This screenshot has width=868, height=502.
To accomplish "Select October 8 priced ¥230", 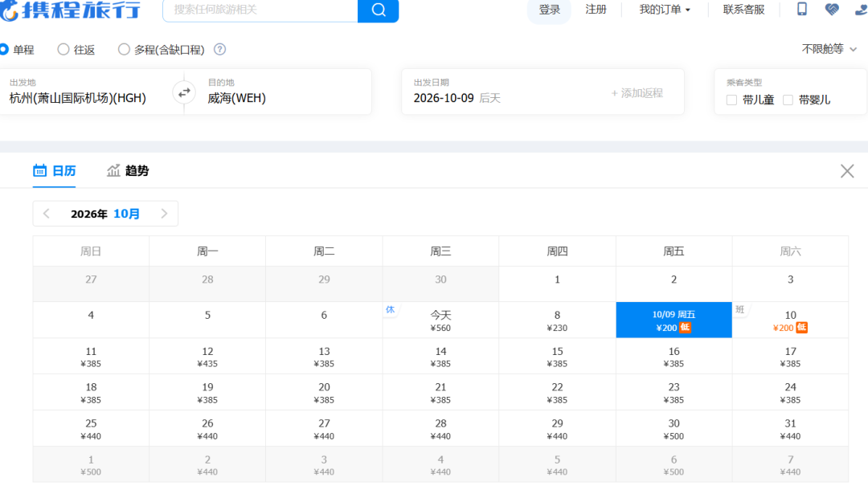I will coord(557,320).
